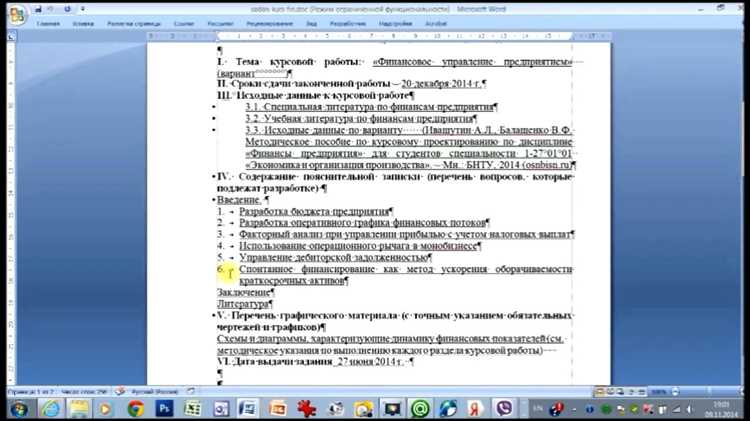Click item Использование операционного рычага
This screenshot has height=421, width=750.
pyautogui.click(x=358, y=246)
